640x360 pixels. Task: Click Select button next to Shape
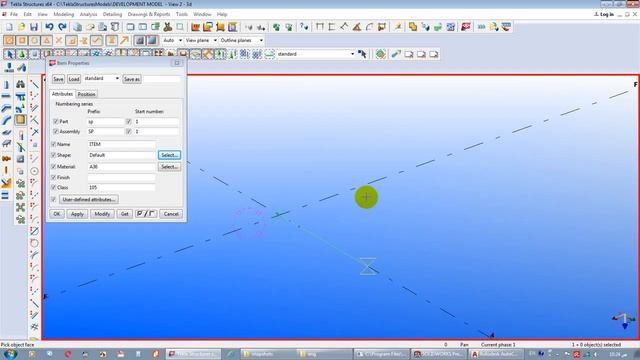(x=169, y=155)
